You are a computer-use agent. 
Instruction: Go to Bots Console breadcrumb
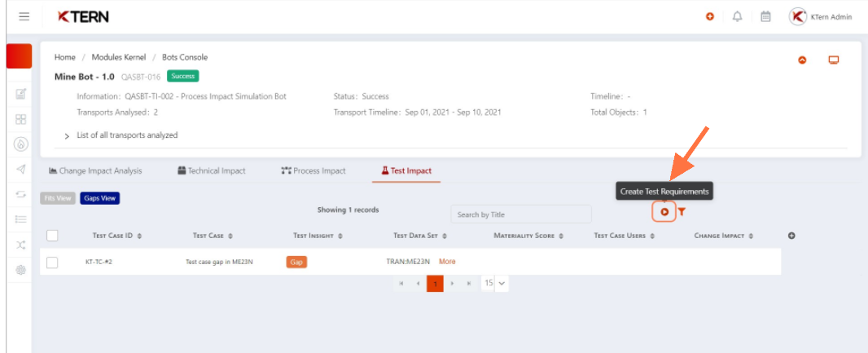pos(185,57)
